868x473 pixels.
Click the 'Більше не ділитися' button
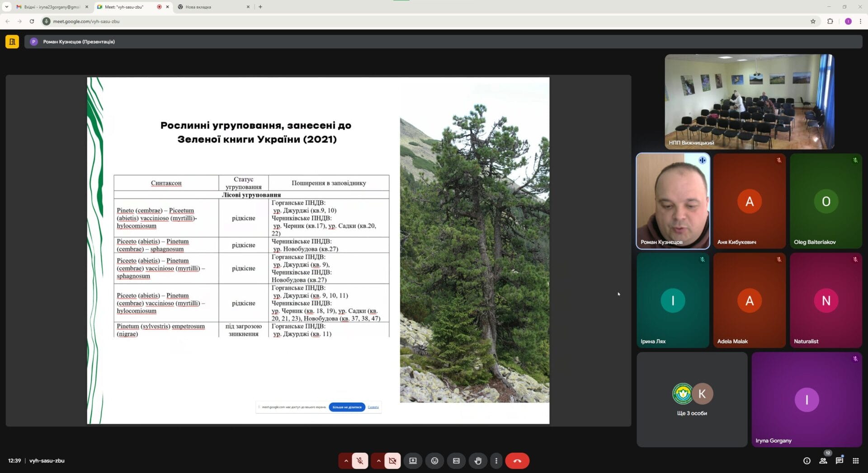click(347, 407)
